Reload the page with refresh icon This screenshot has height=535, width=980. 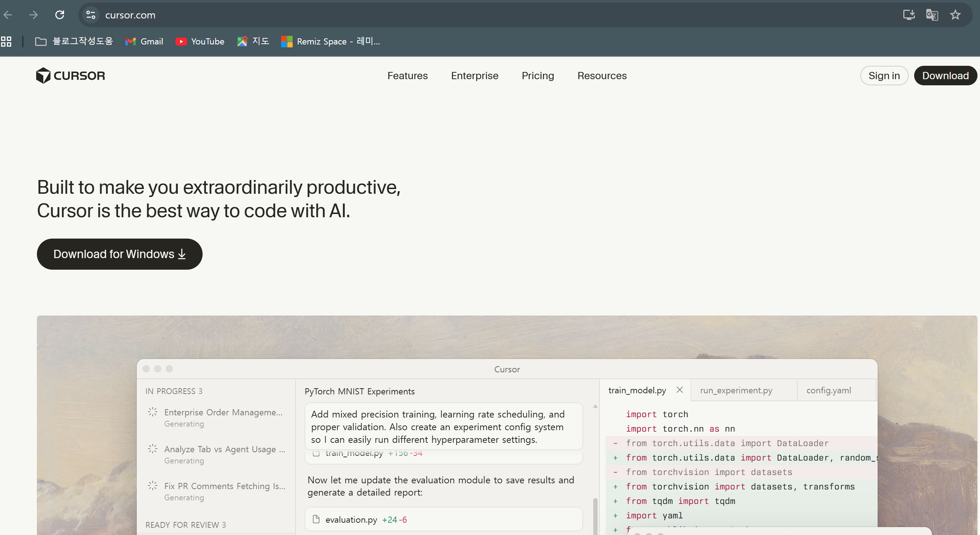60,15
